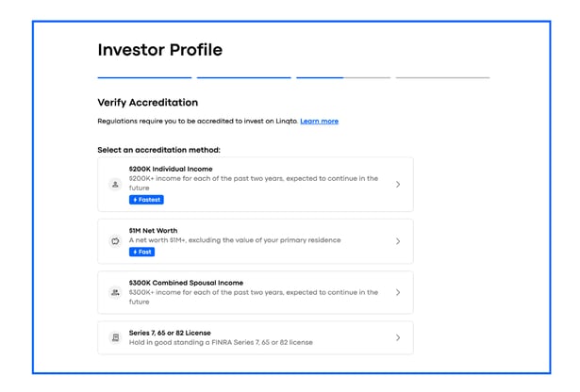Image resolution: width=580 pixels, height=392 pixels.
Task: Click the Fast badge
Action: tap(142, 252)
